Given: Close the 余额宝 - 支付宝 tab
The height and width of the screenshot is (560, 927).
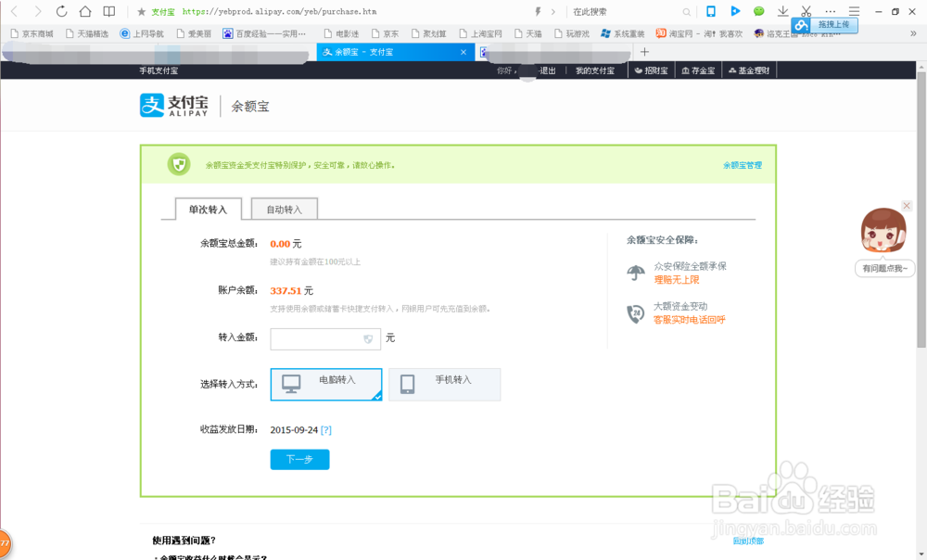Looking at the screenshot, I should pos(463,52).
